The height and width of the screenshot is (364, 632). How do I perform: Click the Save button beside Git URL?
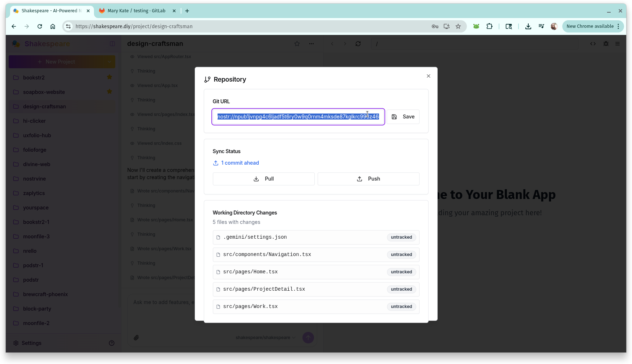tap(403, 117)
